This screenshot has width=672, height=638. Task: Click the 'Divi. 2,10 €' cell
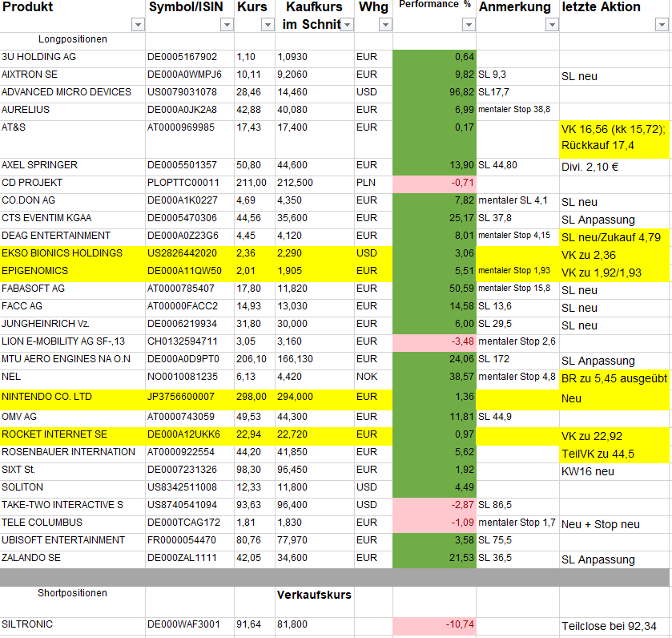click(x=614, y=167)
